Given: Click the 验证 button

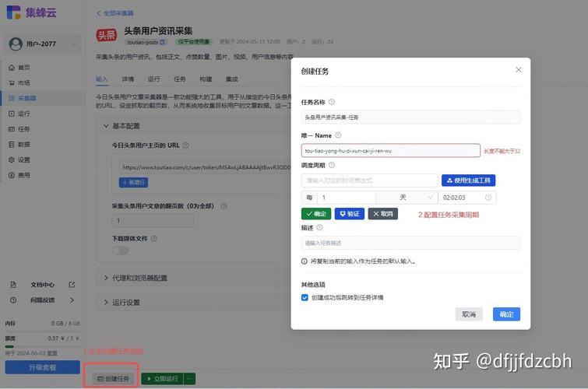Looking at the screenshot, I should coord(350,214).
